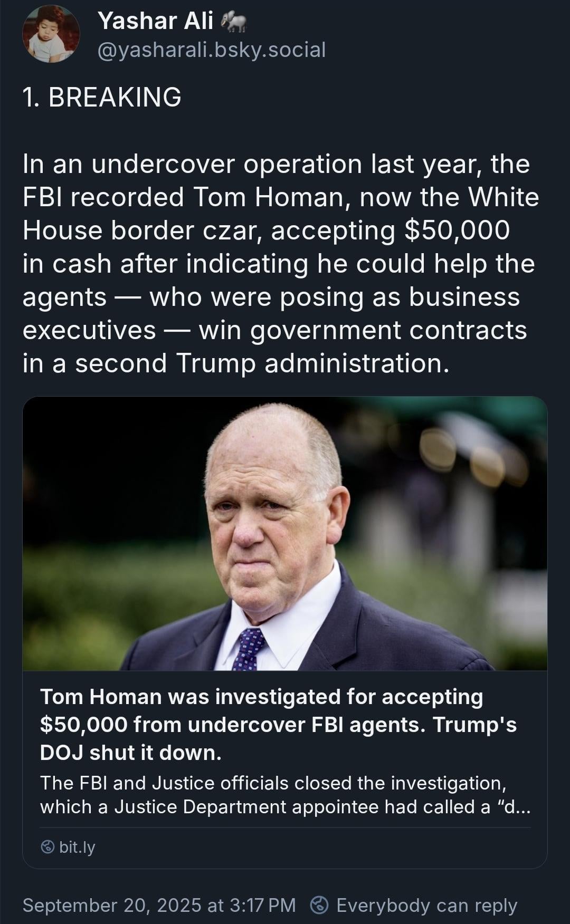Open the 'Everybody can reply' settings label
Viewport: 570px width, 924px height.
[426, 905]
